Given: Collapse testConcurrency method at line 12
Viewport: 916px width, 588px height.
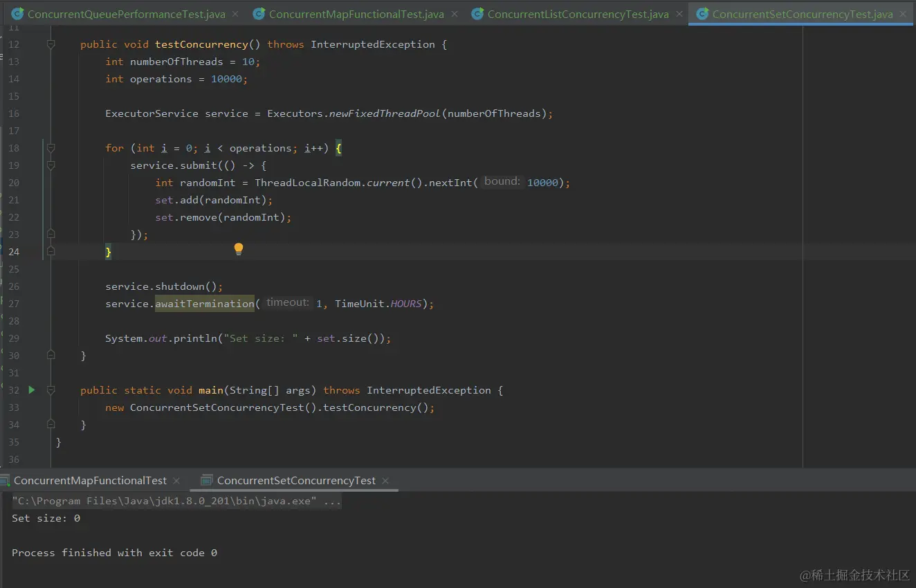Looking at the screenshot, I should 51,44.
